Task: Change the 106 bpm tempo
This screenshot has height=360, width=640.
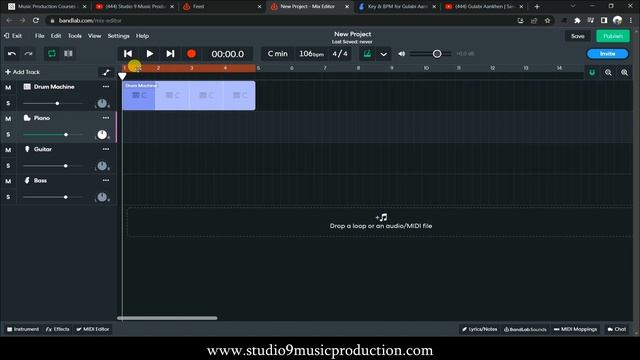Action: click(311, 53)
